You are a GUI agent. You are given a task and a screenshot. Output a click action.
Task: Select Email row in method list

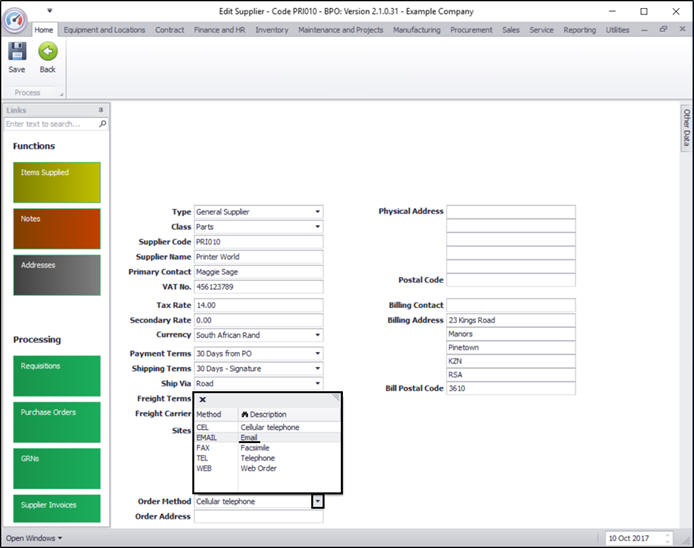(249, 437)
